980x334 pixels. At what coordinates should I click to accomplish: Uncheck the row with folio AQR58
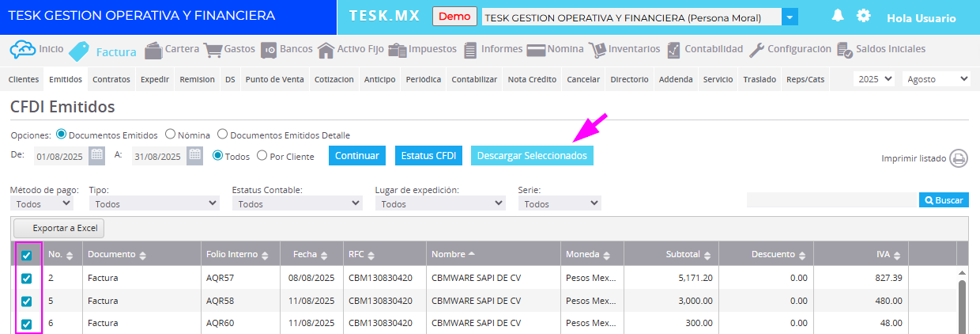pos(26,301)
